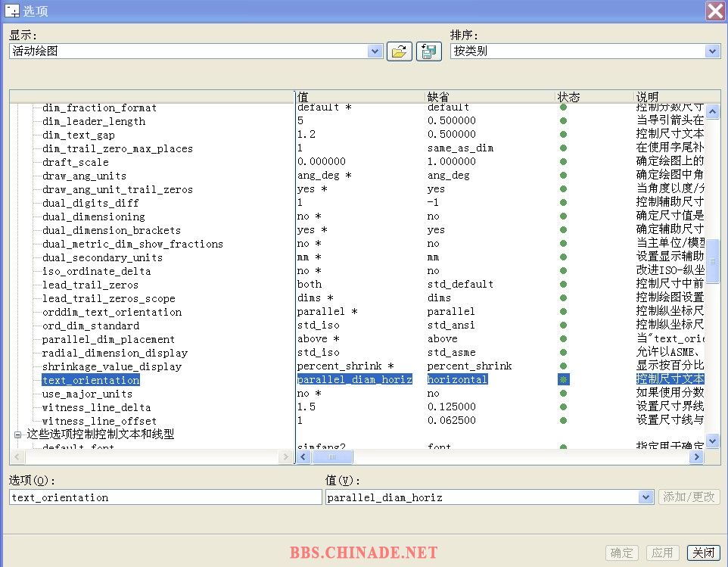
Task: Click default cell std_default
Action: 461,284
